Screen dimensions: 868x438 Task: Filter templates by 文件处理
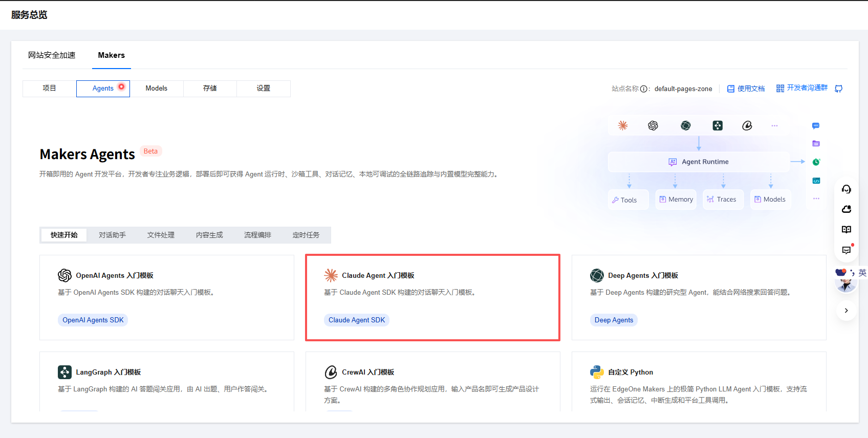[x=161, y=235]
